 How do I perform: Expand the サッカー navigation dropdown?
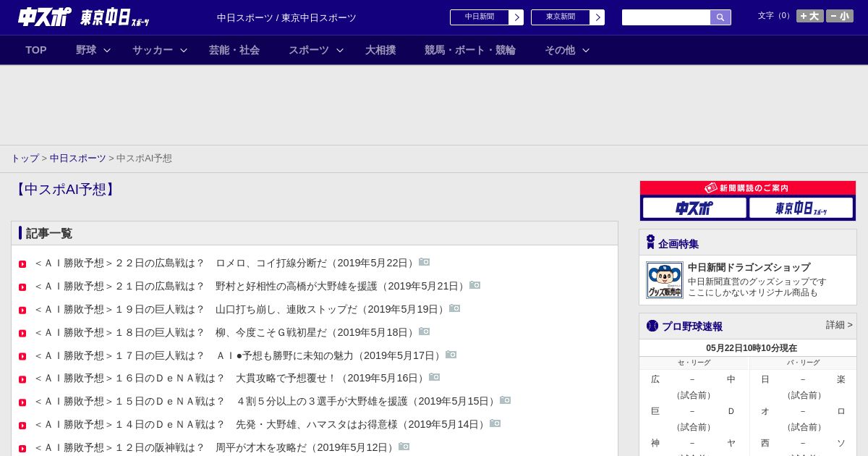pos(160,50)
